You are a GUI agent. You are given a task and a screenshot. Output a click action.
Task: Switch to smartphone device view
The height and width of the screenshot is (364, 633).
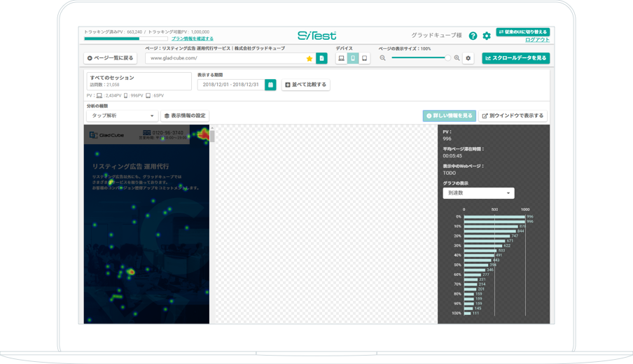point(353,59)
